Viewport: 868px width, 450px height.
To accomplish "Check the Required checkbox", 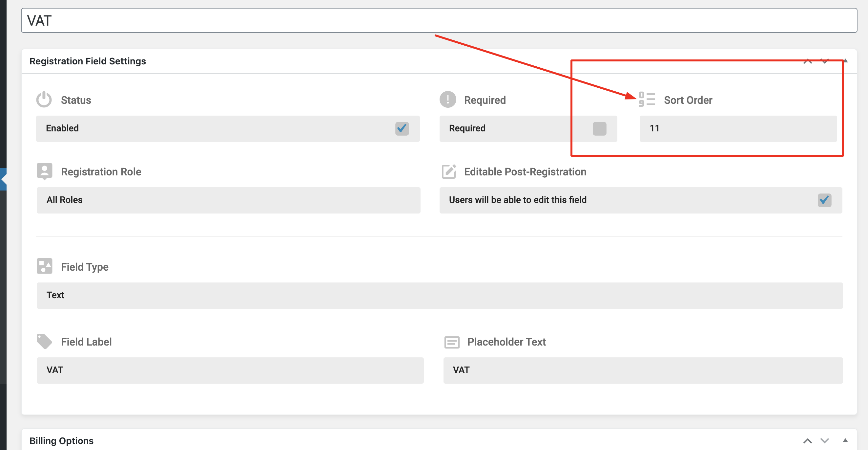I will (x=599, y=128).
